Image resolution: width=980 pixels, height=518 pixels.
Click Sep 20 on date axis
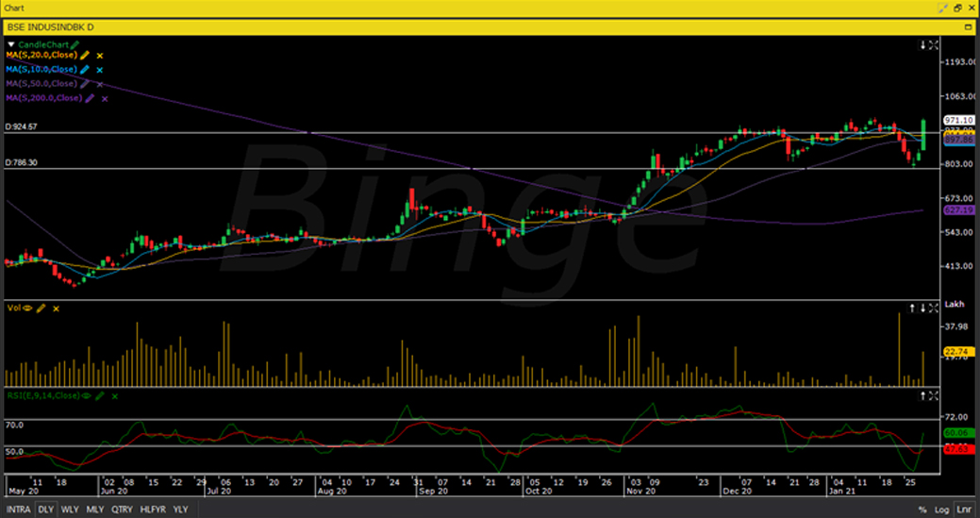(433, 492)
